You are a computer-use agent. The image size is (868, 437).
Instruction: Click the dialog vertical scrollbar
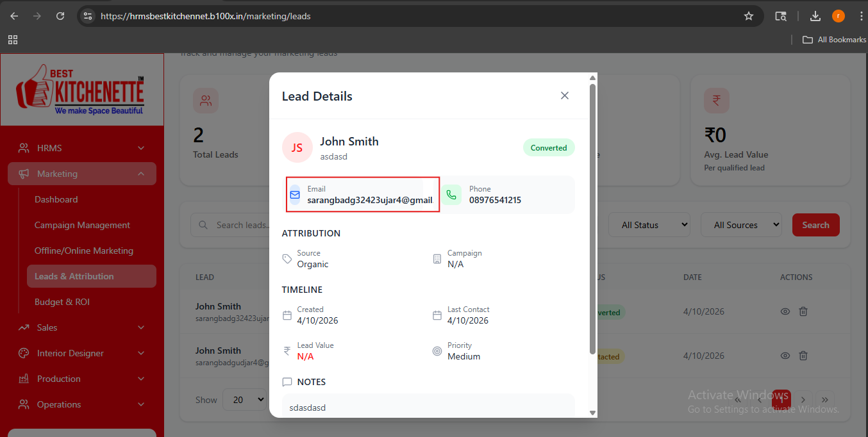(593, 218)
